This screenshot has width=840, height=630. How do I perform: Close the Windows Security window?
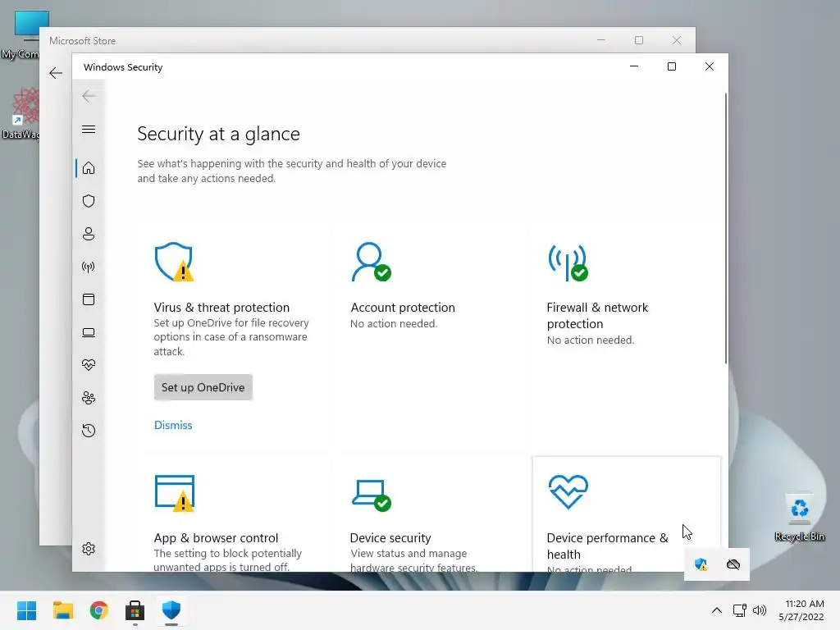[x=710, y=66]
